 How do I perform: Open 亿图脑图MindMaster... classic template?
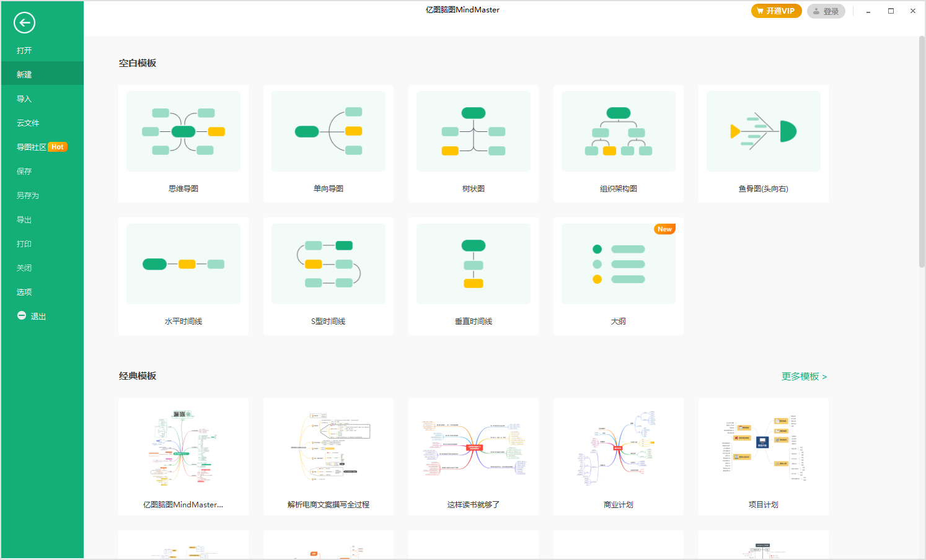pos(183,457)
